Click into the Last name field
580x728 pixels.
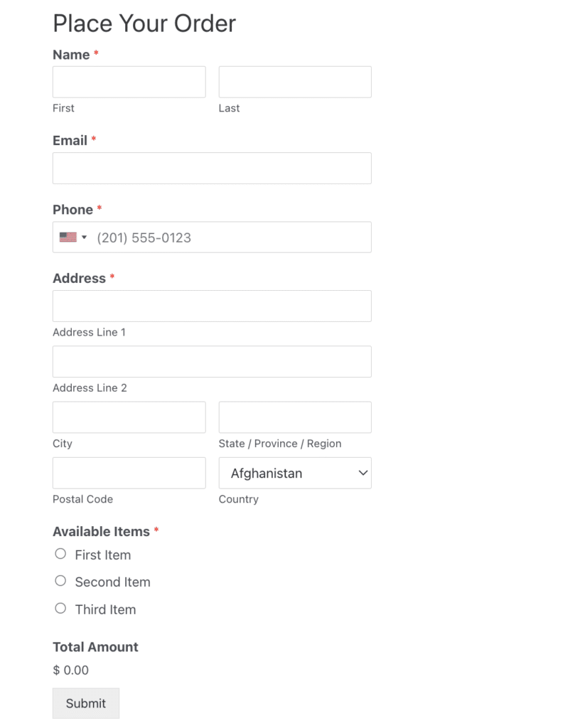(294, 81)
